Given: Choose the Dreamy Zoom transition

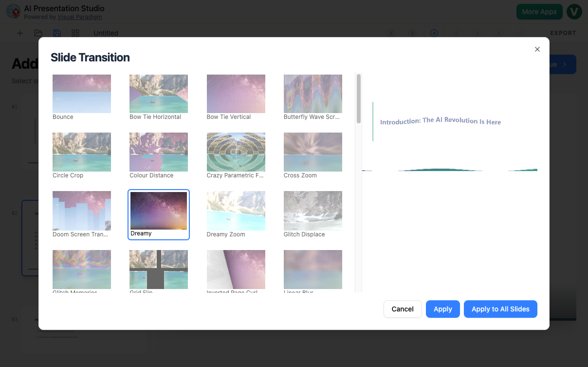Looking at the screenshot, I should [x=236, y=211].
